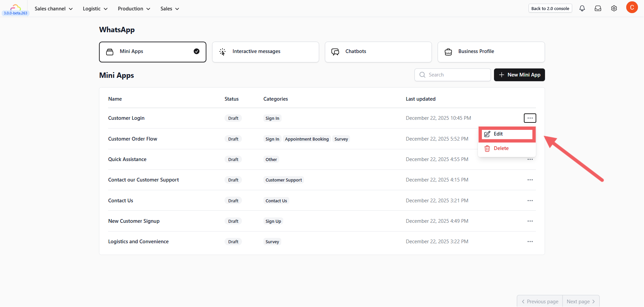Viewport: 644px width, 307px height.
Task: Click the Last updated column header
Action: click(420, 99)
